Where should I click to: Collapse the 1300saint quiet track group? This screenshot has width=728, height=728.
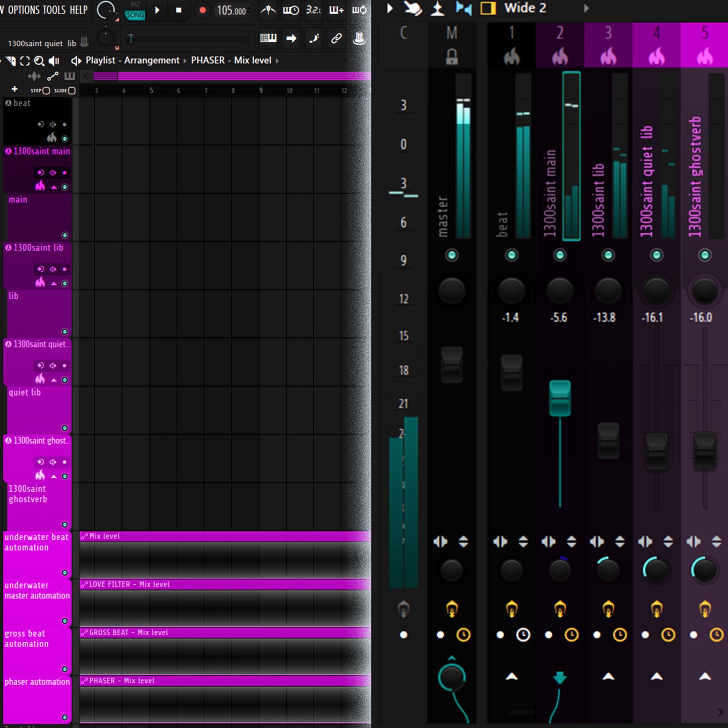[54, 380]
